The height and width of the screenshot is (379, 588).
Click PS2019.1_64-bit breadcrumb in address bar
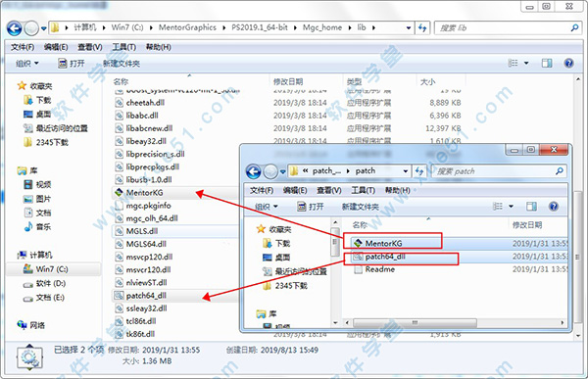click(x=260, y=27)
